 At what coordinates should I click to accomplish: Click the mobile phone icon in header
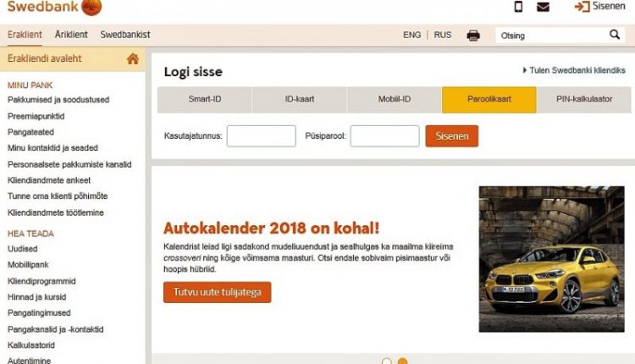coord(518,7)
